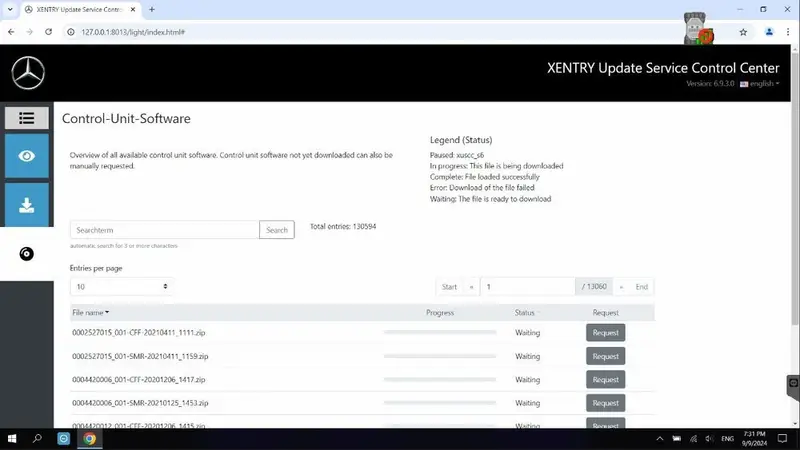Request file 0004420006_001-CFF-20201206_1417.zip
The width and height of the screenshot is (800, 450).
pyautogui.click(x=605, y=380)
